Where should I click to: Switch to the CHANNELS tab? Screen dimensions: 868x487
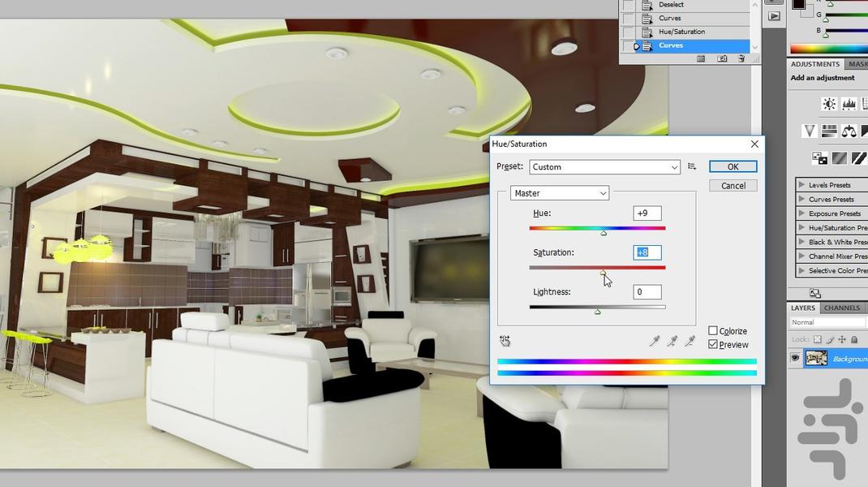tap(841, 308)
